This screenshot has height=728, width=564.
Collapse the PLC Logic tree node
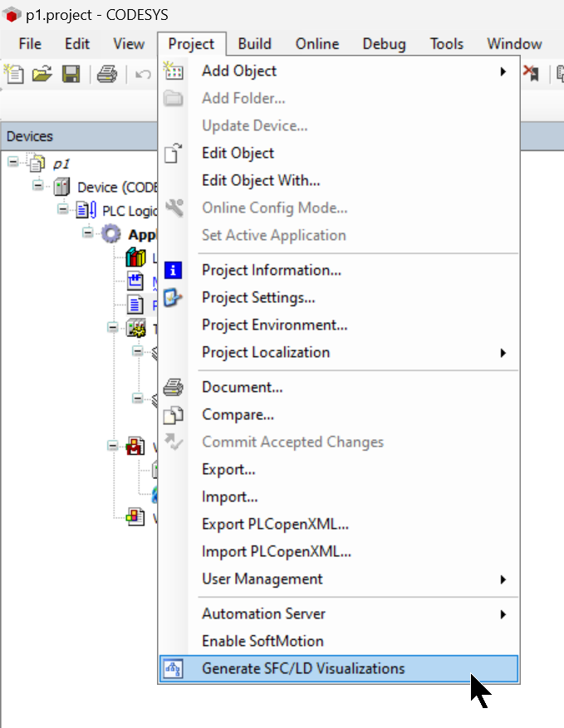(x=63, y=209)
